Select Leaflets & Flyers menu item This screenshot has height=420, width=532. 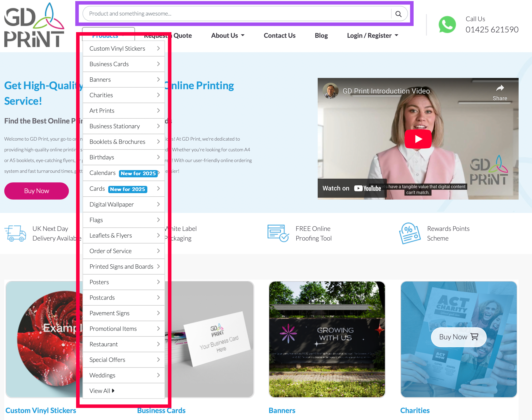[x=111, y=235]
